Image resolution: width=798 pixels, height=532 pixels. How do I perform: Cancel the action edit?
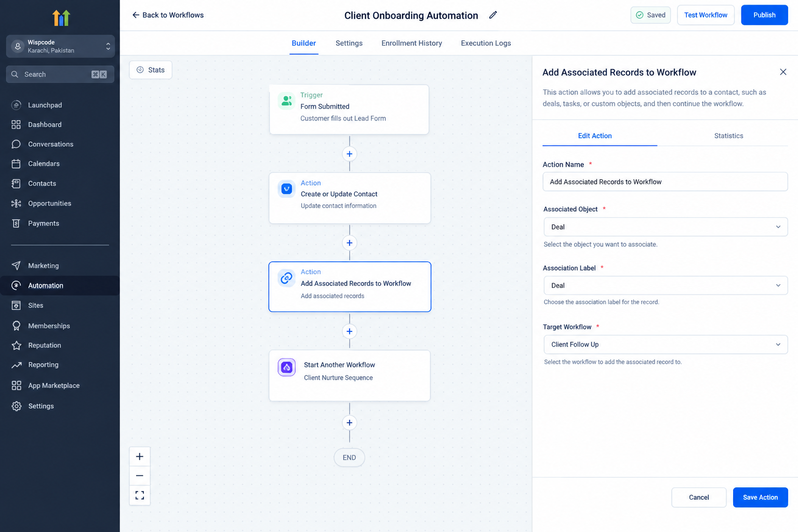699,497
